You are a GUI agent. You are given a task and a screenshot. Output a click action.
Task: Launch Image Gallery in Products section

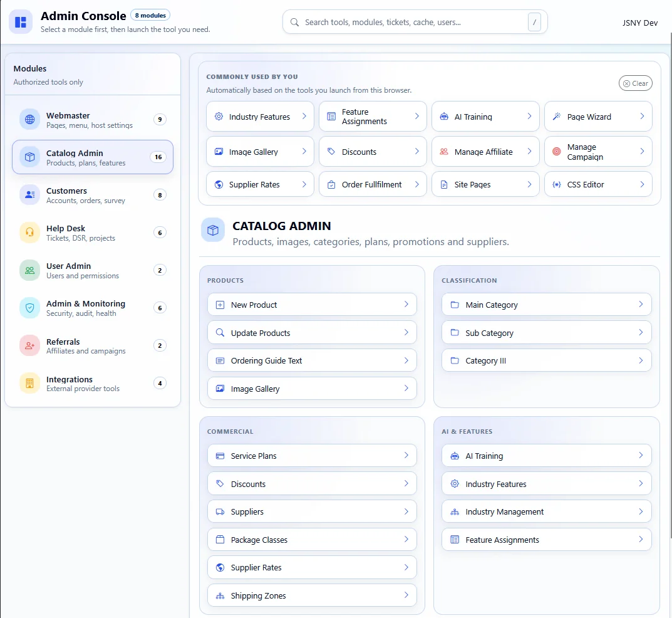coord(312,389)
